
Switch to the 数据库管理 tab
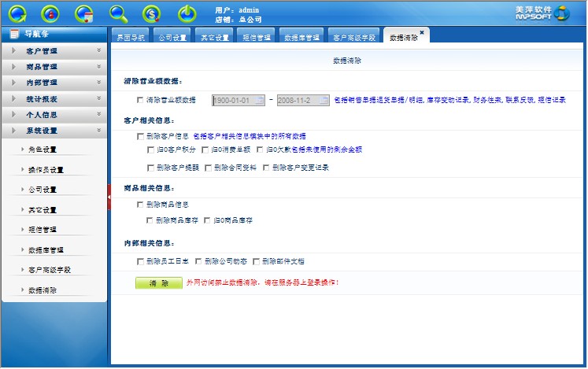301,38
